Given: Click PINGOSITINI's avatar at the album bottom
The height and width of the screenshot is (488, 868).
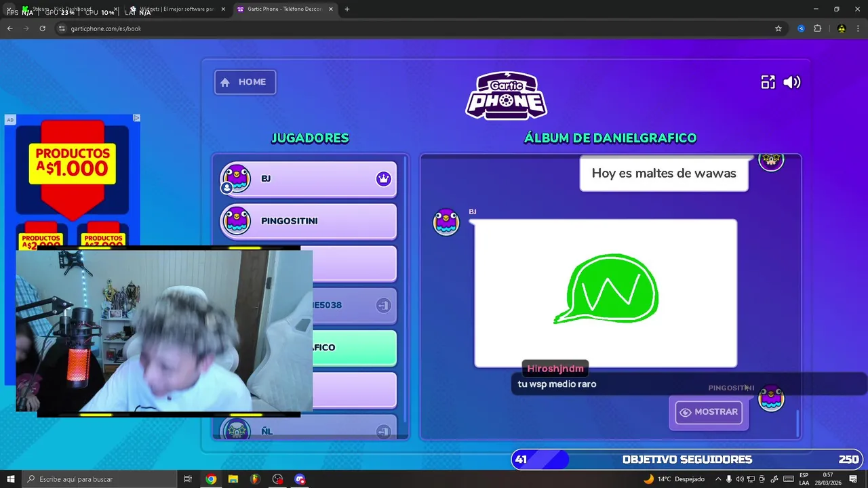Looking at the screenshot, I should (x=771, y=399).
